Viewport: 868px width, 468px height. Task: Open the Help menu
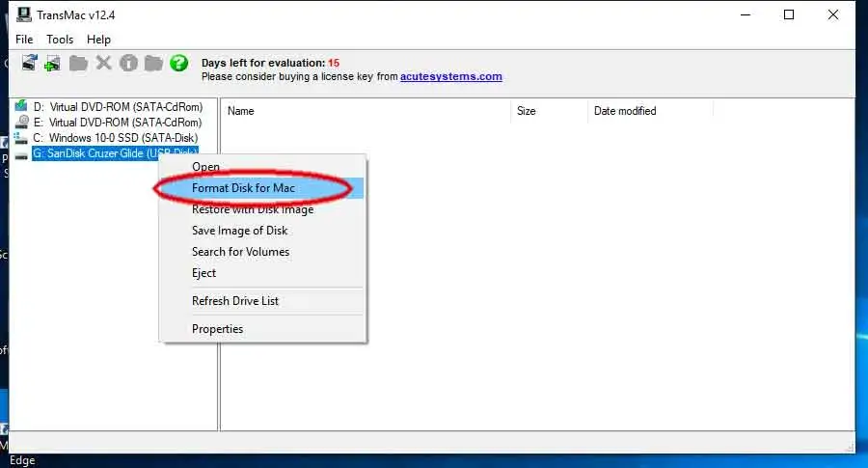pyautogui.click(x=98, y=40)
